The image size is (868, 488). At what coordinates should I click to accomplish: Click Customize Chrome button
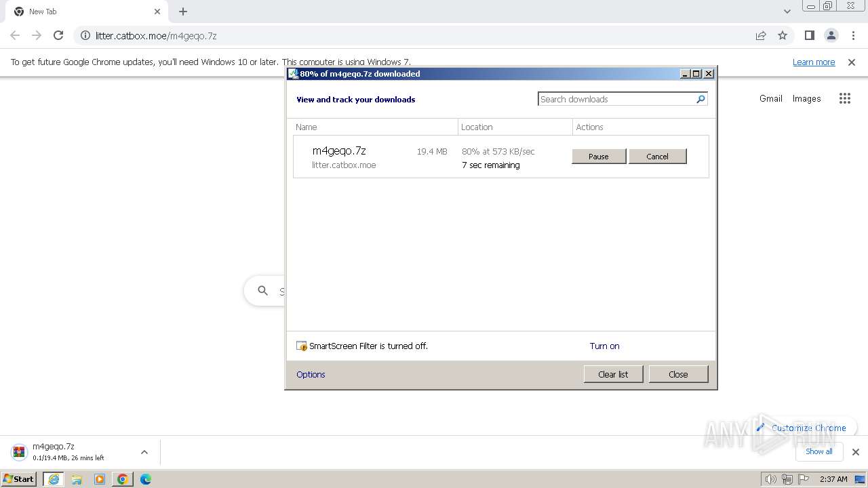[x=801, y=428]
